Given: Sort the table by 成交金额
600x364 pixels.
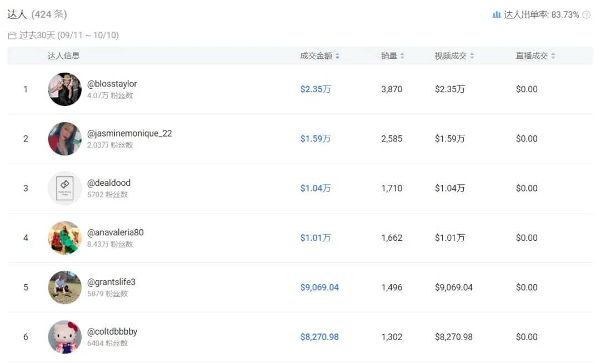Looking at the screenshot, I should click(x=338, y=56).
